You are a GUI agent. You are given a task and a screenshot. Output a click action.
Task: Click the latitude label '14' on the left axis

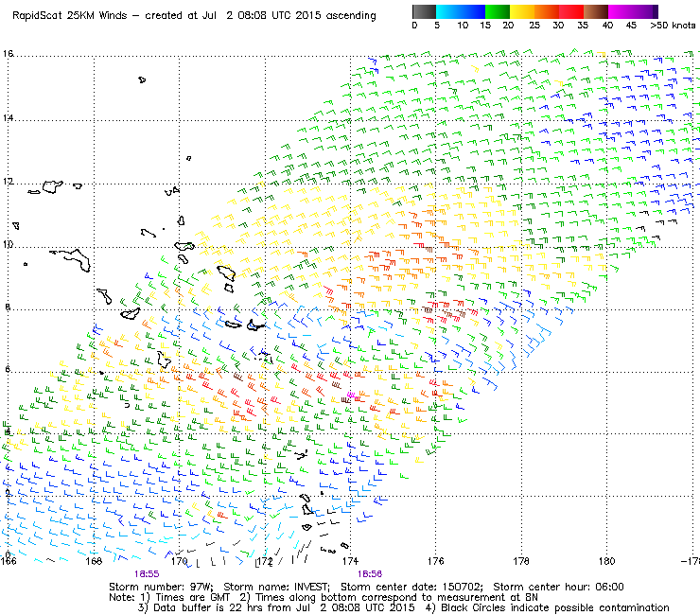pyautogui.click(x=8, y=118)
